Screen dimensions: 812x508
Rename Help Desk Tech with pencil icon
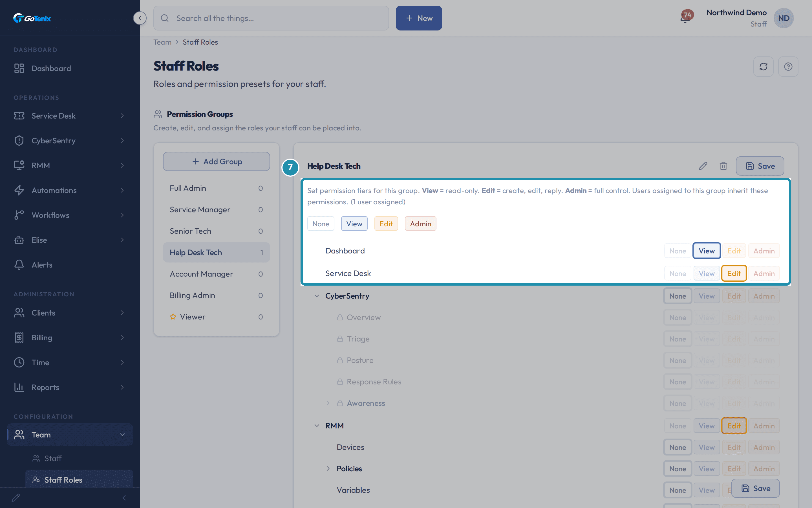point(703,166)
